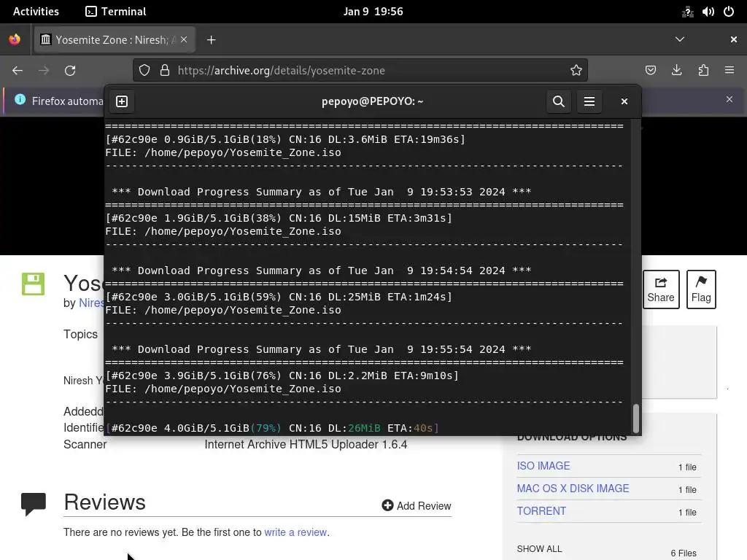Open the MAC OS X DISK IMAGE download link
The image size is (747, 560).
573,488
